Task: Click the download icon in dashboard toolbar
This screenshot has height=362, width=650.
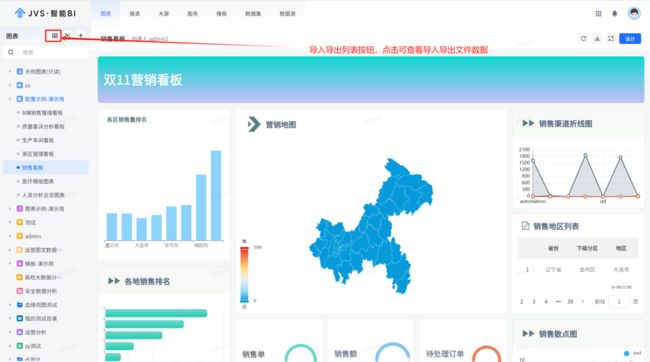Action: (x=597, y=39)
